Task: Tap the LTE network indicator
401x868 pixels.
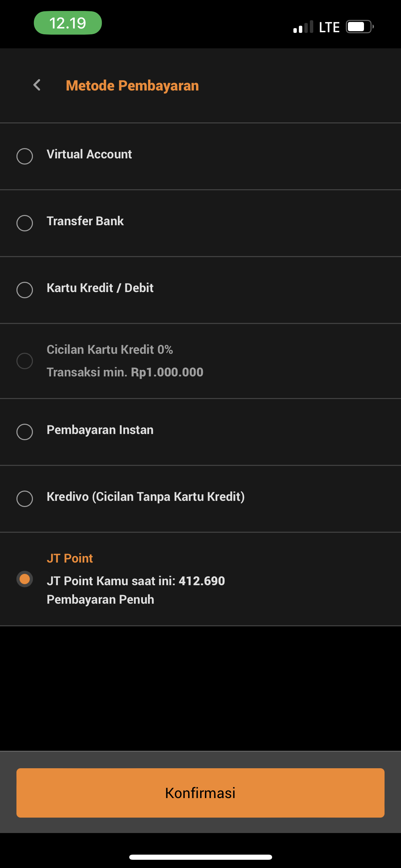Action: click(329, 27)
